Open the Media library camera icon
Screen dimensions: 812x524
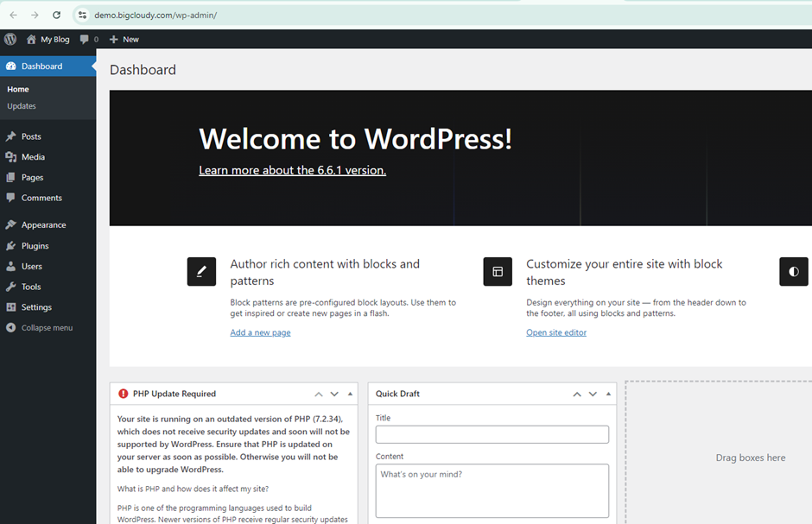coord(12,156)
